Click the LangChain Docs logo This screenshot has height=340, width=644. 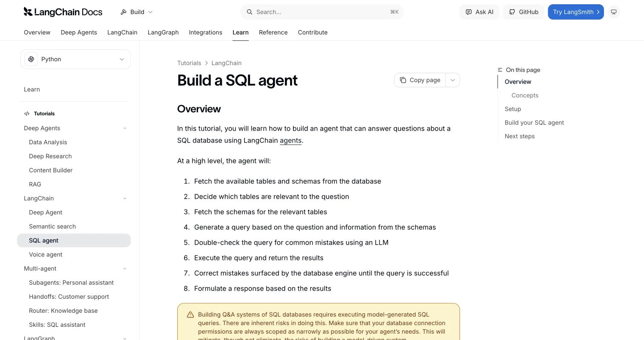coord(63,12)
